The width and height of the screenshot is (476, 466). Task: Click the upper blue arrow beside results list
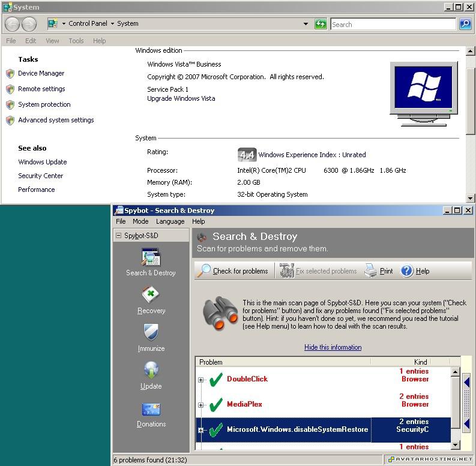(x=467, y=381)
